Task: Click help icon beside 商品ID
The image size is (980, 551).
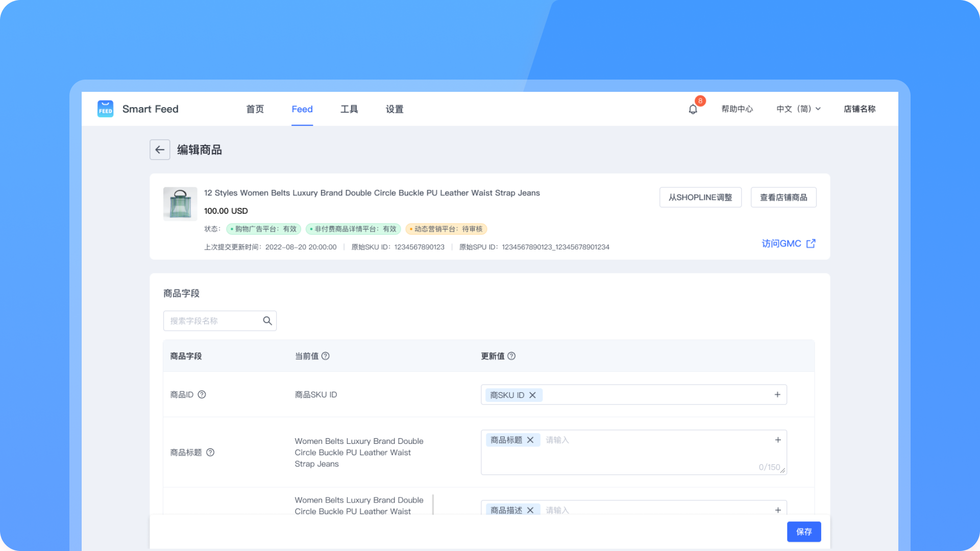Action: 202,394
